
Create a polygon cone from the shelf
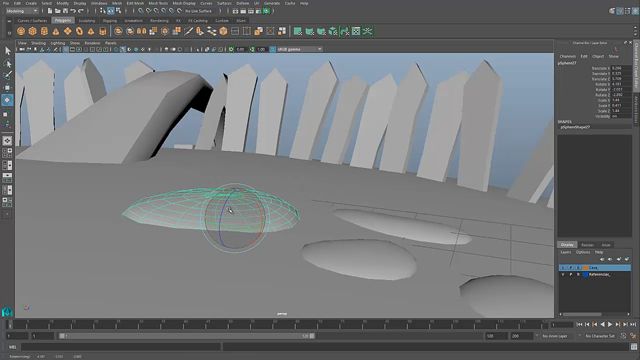[x=56, y=31]
